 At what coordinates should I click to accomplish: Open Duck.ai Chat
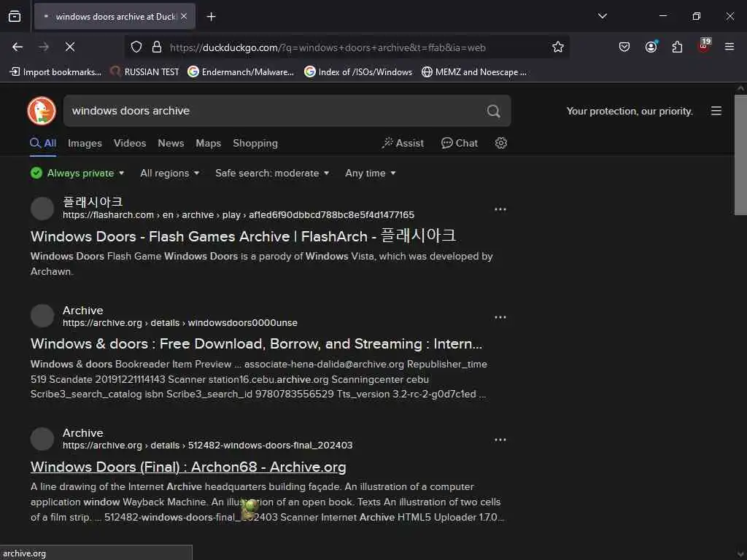click(x=460, y=143)
